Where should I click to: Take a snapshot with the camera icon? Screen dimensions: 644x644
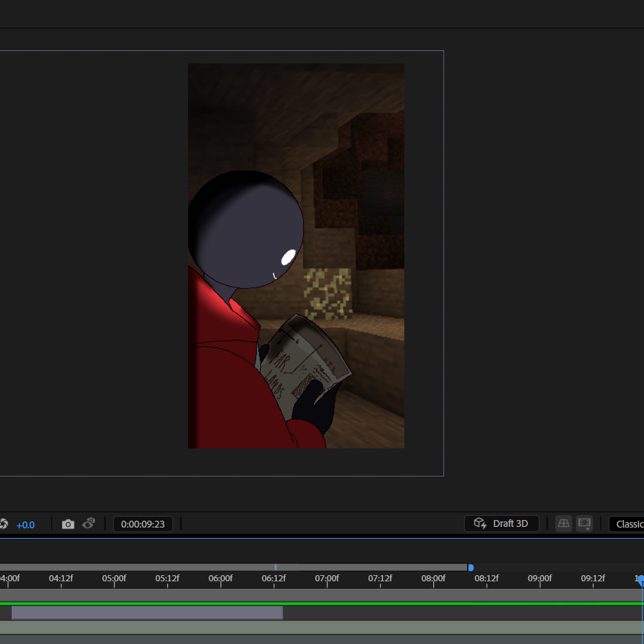[68, 524]
